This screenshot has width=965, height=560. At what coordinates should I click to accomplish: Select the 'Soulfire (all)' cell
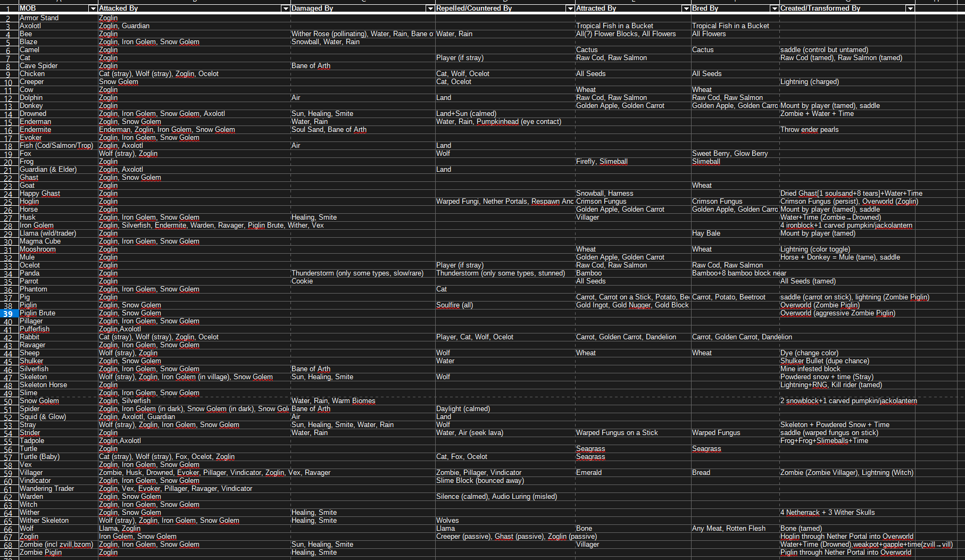tap(505, 305)
